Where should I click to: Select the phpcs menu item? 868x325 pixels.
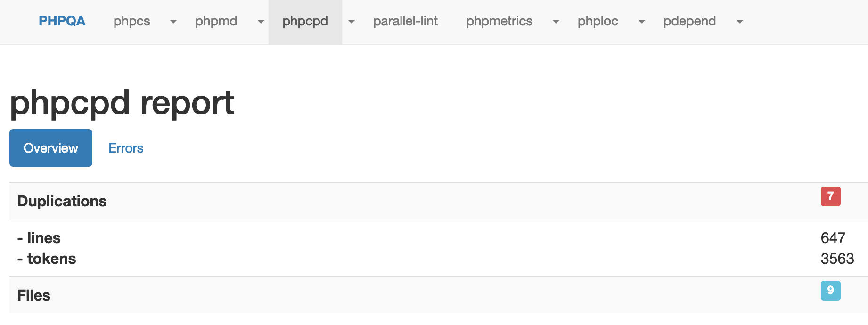[x=132, y=21]
